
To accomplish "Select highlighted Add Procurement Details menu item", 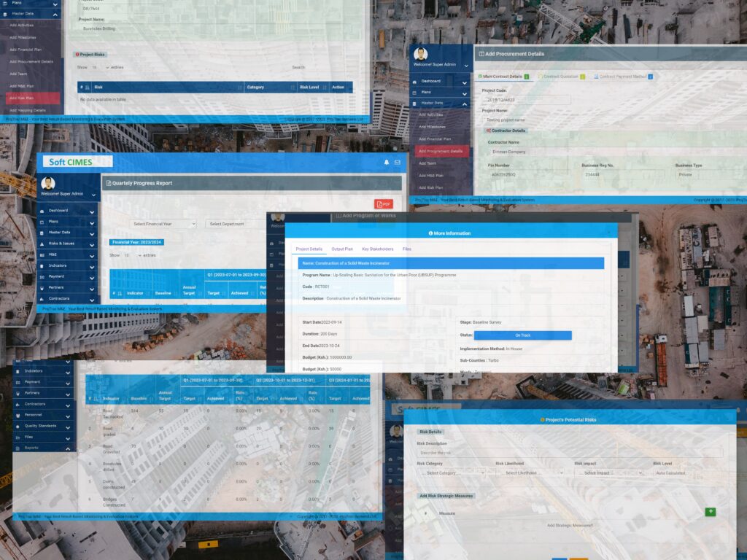I will tap(441, 151).
